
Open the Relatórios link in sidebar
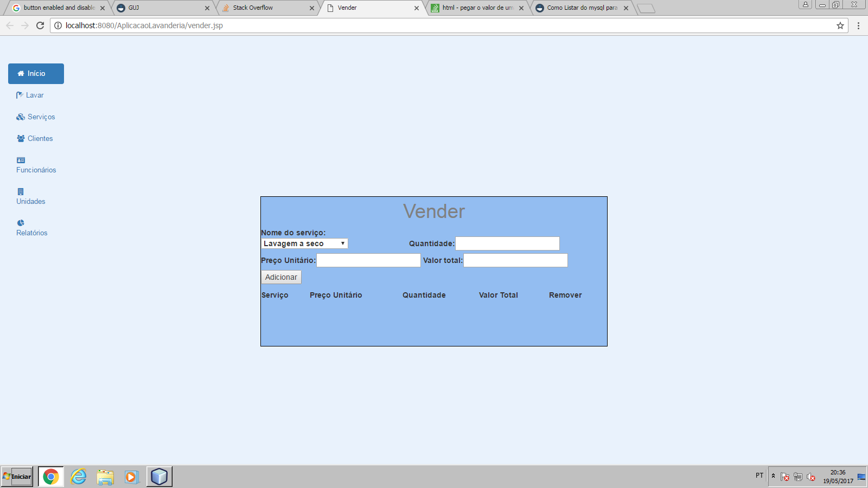32,233
